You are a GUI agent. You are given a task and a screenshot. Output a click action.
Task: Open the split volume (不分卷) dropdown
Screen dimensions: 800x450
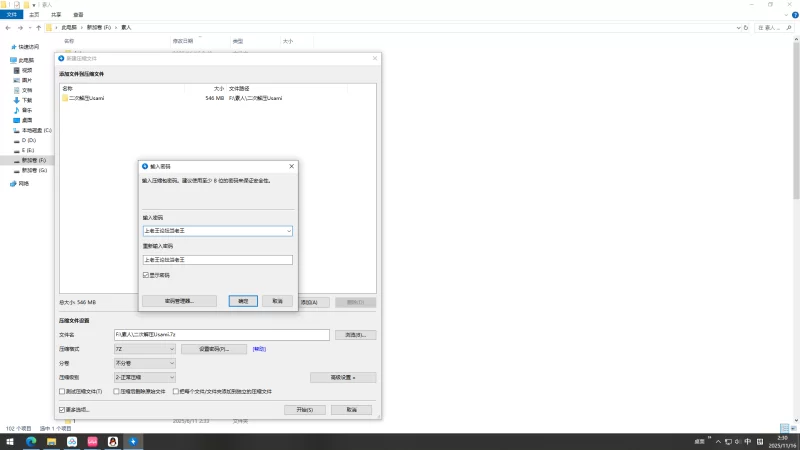(x=145, y=363)
